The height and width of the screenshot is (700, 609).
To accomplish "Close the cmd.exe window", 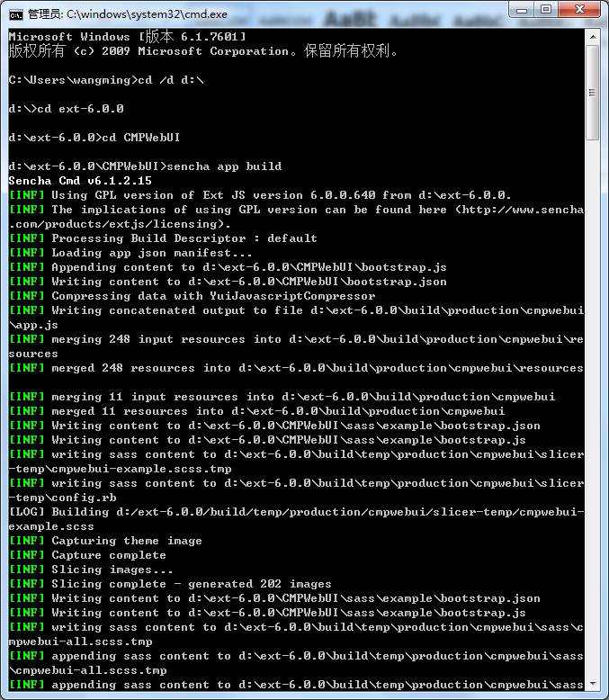I will coord(579,10).
